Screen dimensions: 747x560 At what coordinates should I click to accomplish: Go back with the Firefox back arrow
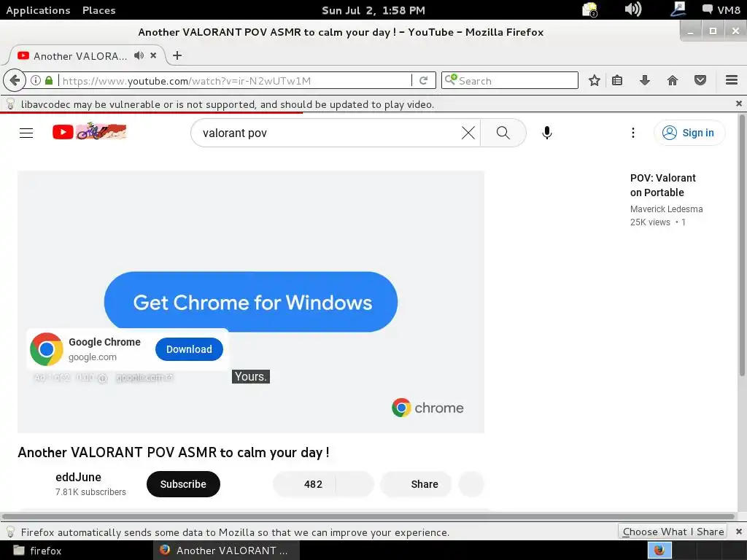tap(15, 80)
